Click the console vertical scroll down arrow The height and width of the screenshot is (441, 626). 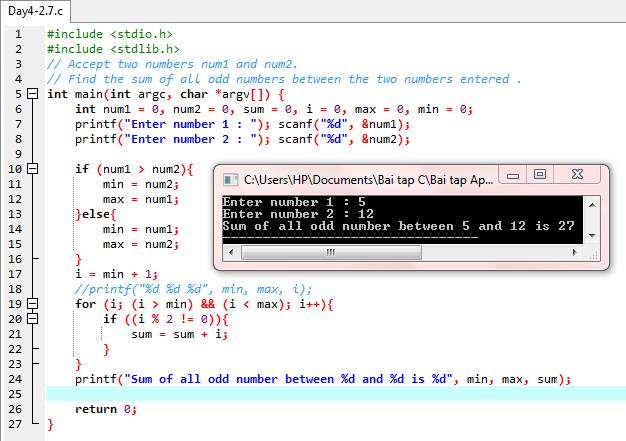(x=592, y=235)
